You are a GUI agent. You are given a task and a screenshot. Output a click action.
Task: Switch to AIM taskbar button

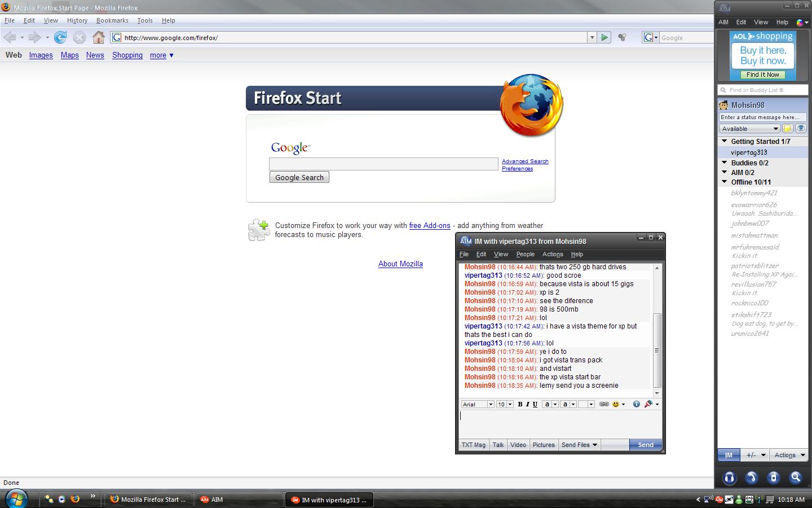(239, 500)
